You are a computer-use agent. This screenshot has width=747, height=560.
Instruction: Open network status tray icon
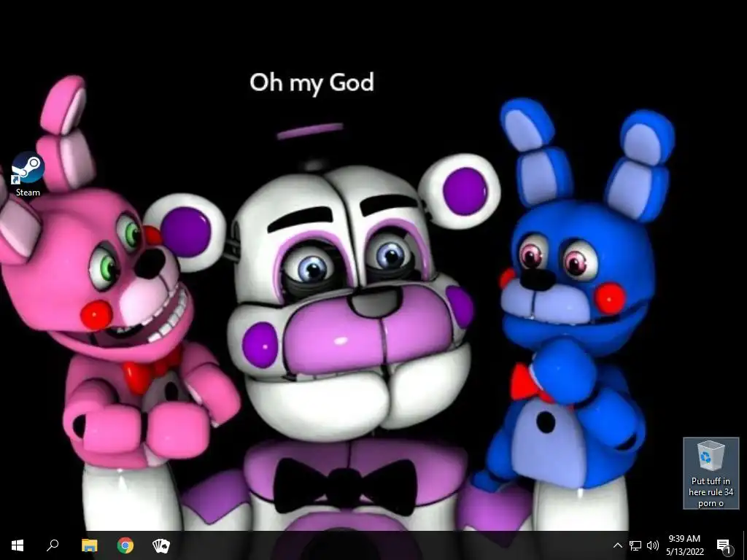click(x=635, y=545)
